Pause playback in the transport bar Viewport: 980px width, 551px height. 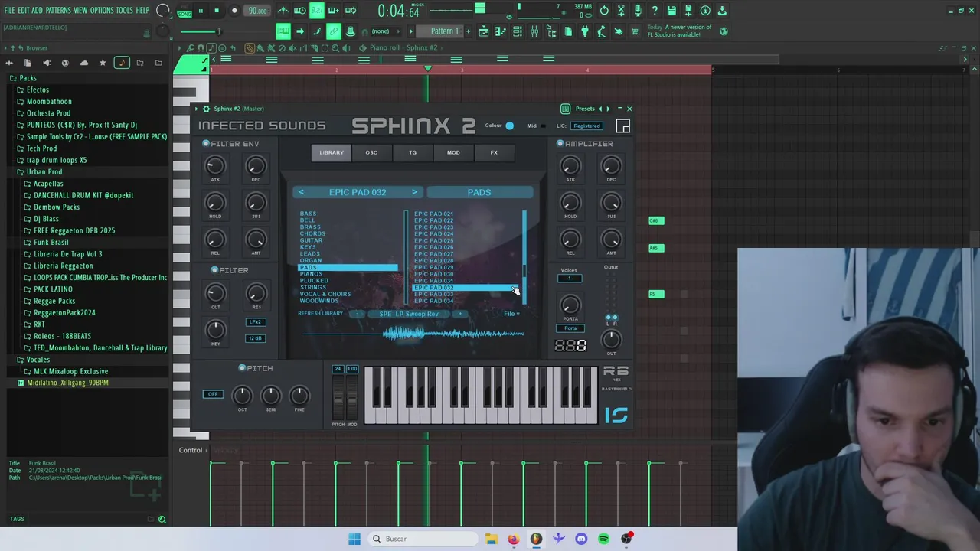(201, 11)
